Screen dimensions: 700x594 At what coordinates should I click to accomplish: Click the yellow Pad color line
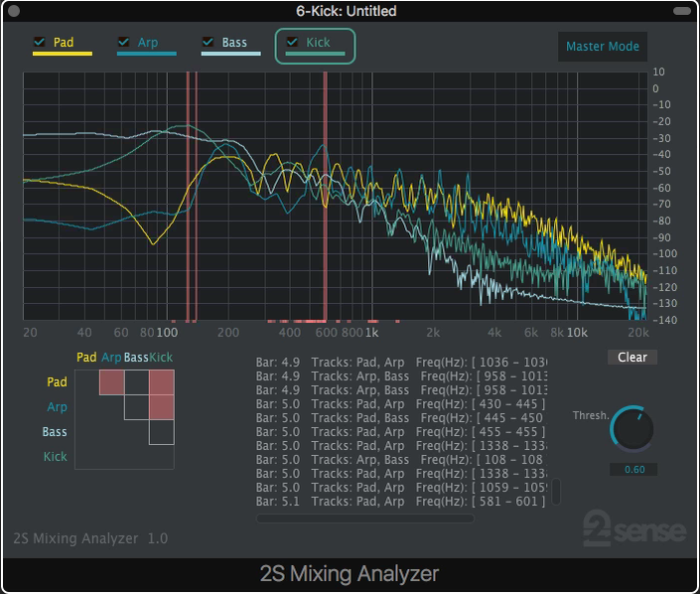coord(62,54)
